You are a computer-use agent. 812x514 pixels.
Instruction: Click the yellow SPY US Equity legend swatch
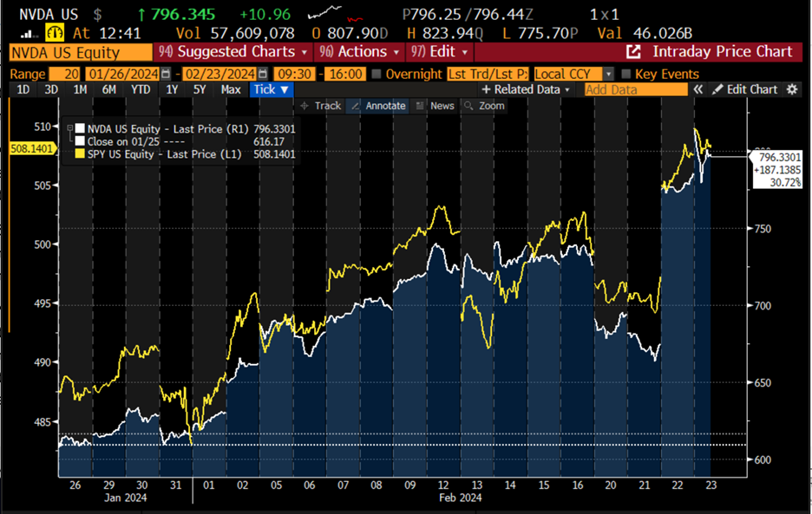click(80, 154)
